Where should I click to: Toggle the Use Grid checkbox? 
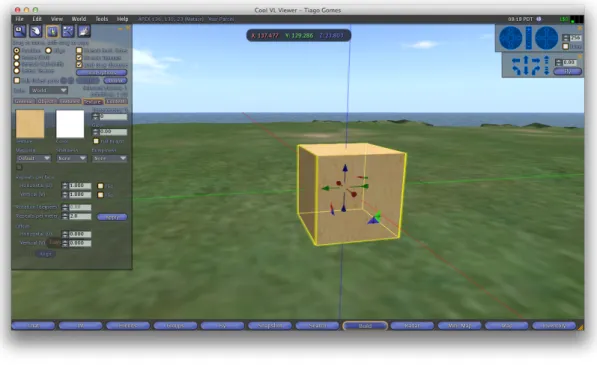click(79, 65)
